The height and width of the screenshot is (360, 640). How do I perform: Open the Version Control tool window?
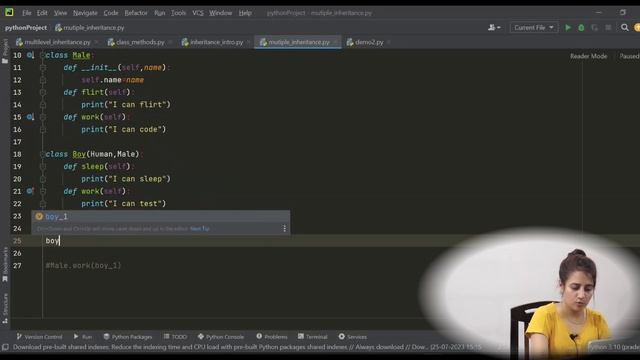(x=39, y=337)
